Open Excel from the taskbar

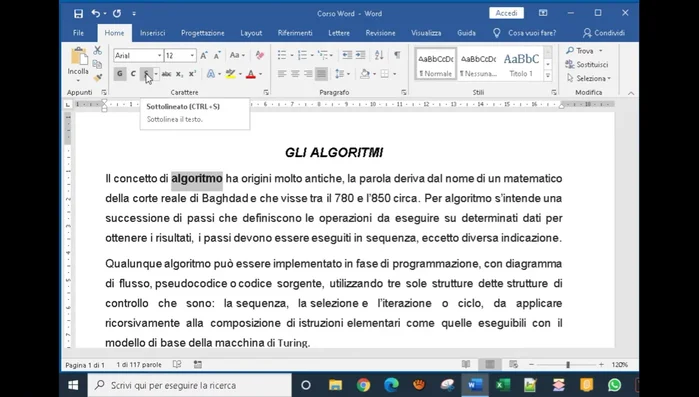click(503, 385)
